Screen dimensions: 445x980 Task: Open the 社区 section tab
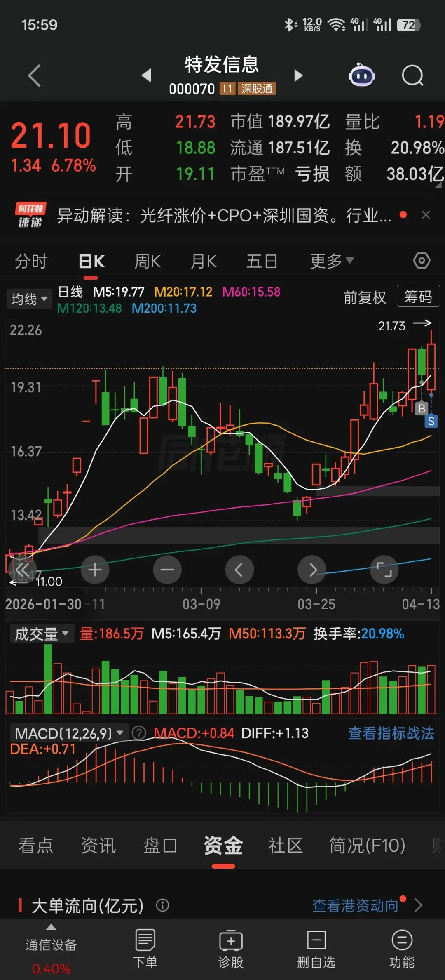(x=286, y=846)
